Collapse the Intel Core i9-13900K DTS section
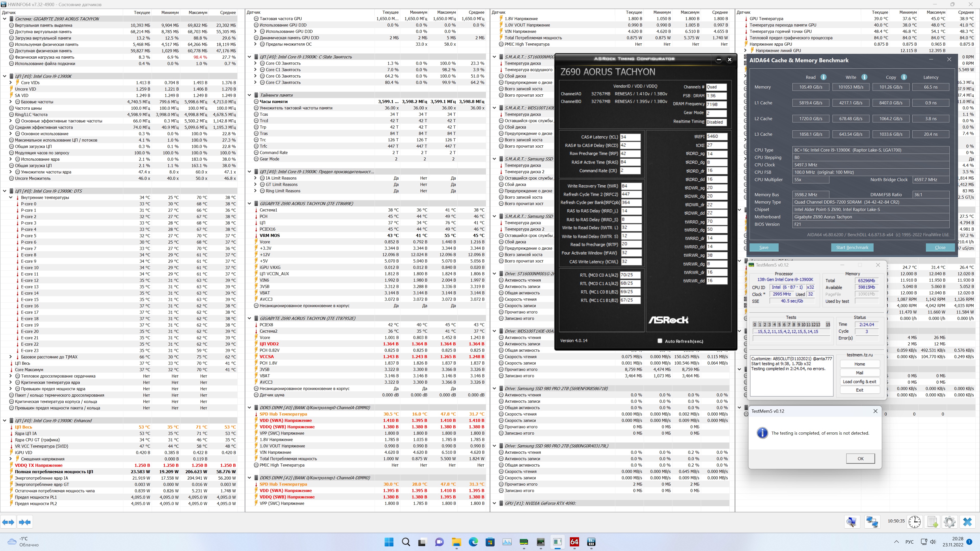The image size is (980, 551). point(5,191)
